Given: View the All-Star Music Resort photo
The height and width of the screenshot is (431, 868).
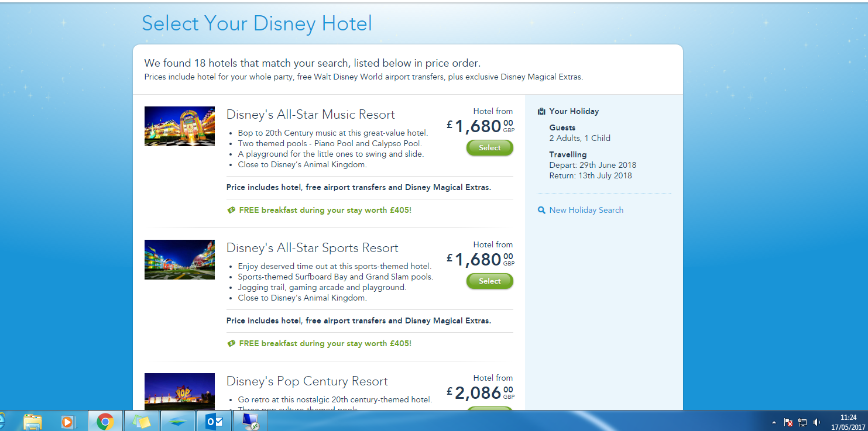Looking at the screenshot, I should [180, 126].
